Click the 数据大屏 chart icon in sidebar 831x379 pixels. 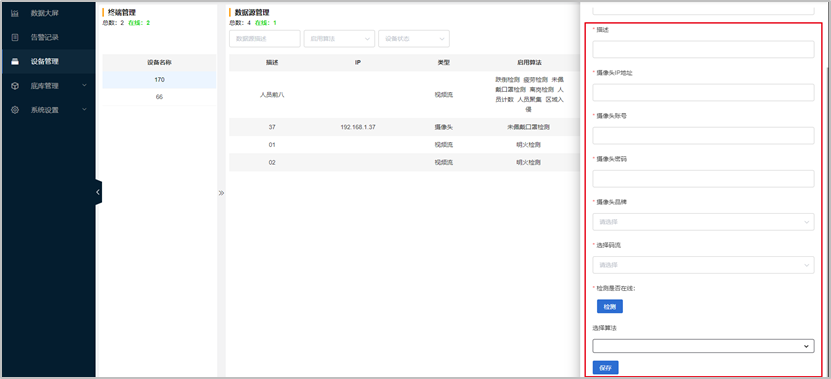coord(15,13)
